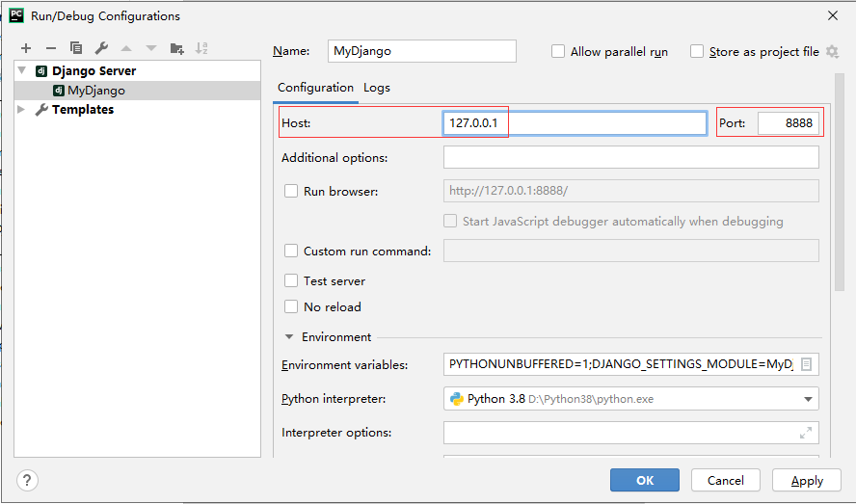The height and width of the screenshot is (504, 856).
Task: Enable Allow parallel run
Action: pos(558,51)
